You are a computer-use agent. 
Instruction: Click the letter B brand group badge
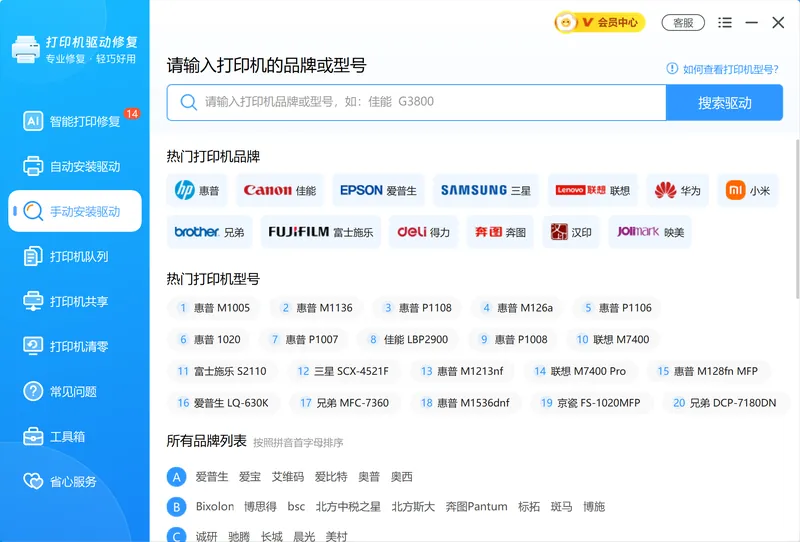[x=177, y=507]
